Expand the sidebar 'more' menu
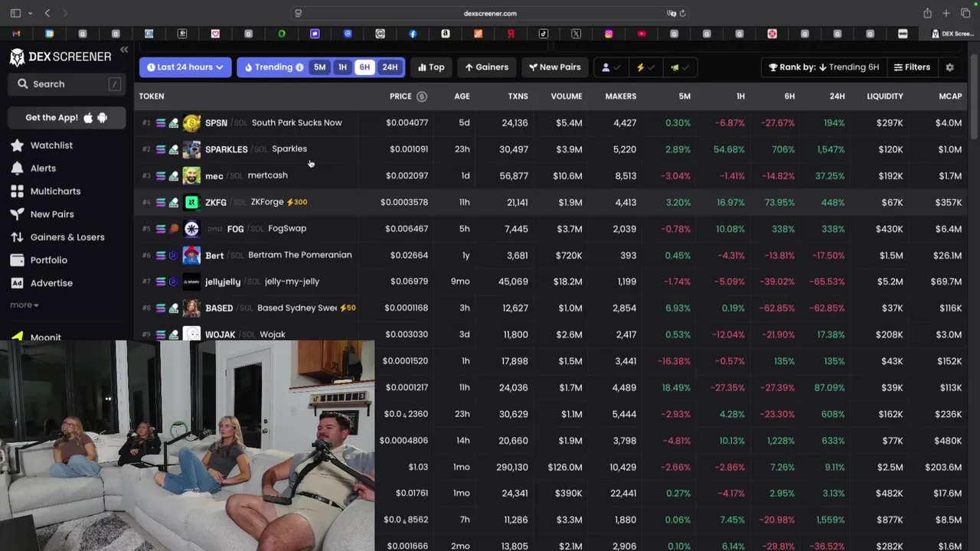980x551 pixels. point(24,305)
